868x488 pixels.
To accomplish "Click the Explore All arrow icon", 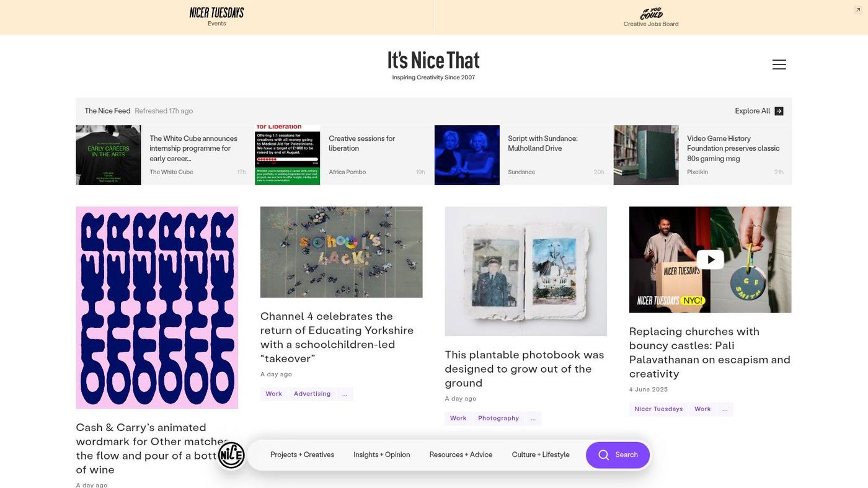I will (779, 111).
